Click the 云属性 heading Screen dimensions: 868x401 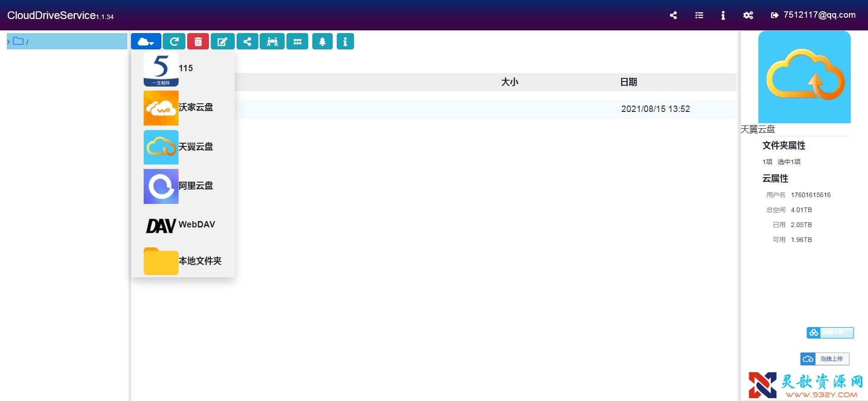775,179
